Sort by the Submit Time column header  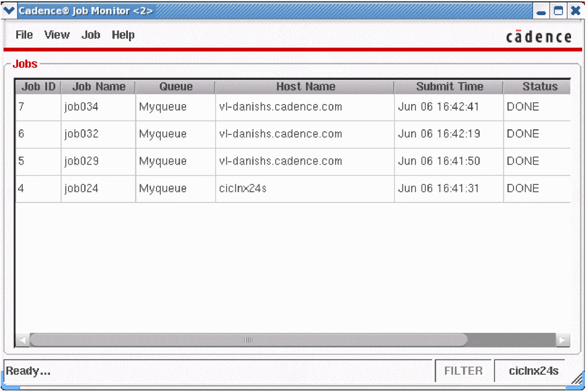449,87
